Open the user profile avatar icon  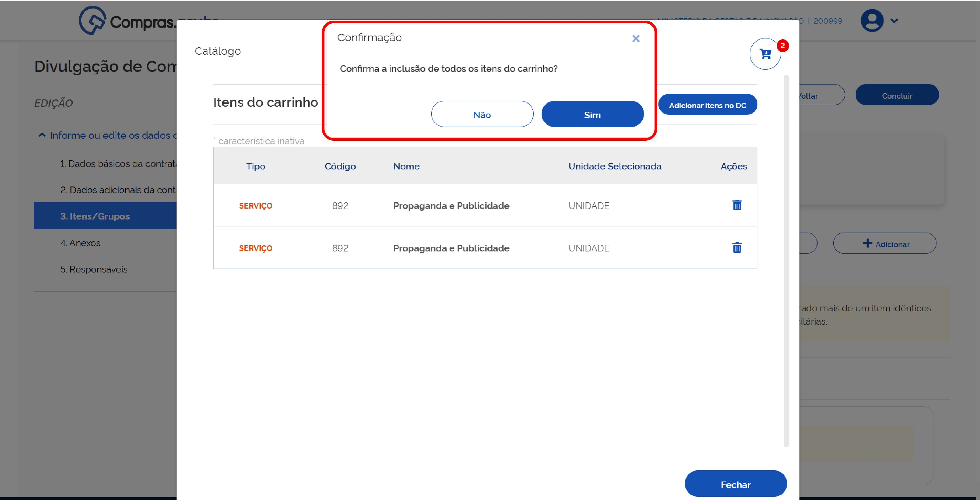[x=872, y=21]
